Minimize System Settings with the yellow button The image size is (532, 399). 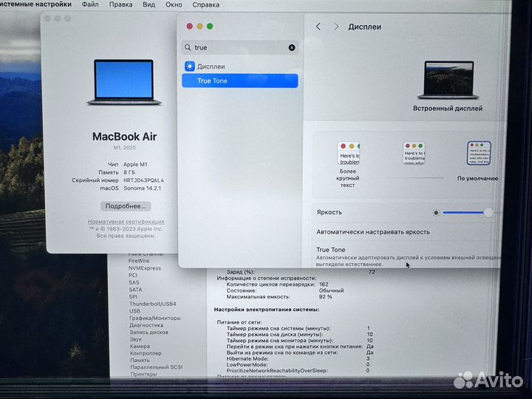point(199,26)
